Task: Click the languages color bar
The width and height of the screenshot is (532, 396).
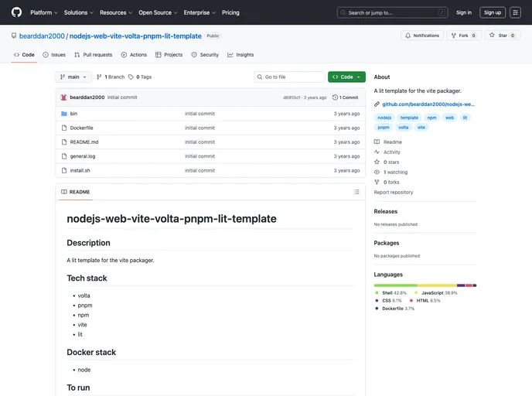Action: (425, 285)
